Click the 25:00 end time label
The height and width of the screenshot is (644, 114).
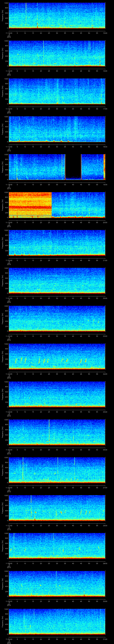tap(105, 412)
